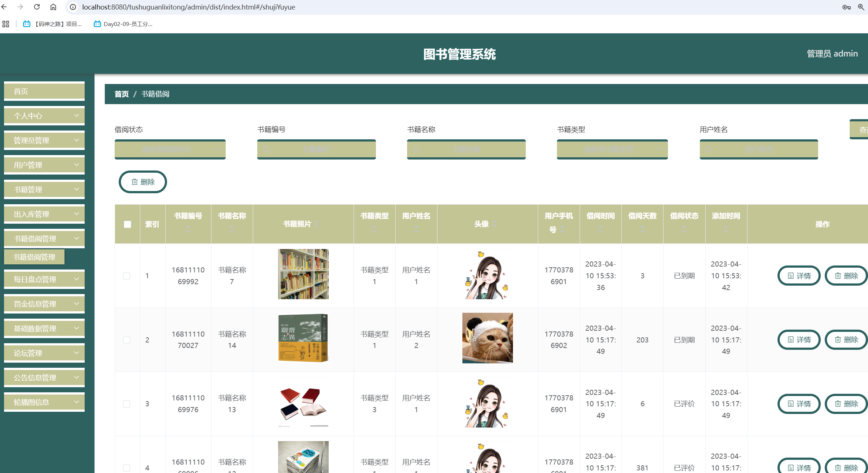Click the search icon in the 书籍名称 filter field
The height and width of the screenshot is (473, 868).
(x=416, y=150)
